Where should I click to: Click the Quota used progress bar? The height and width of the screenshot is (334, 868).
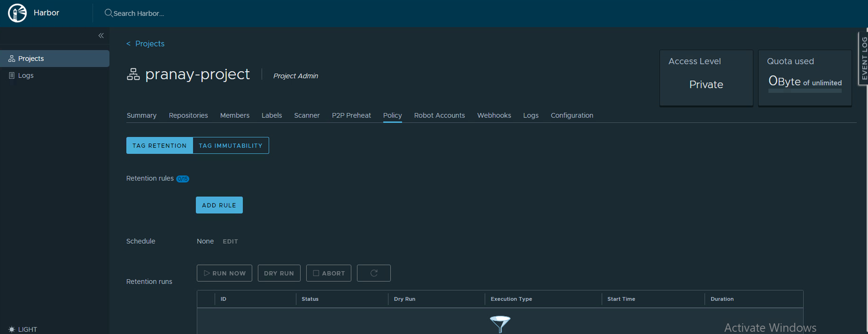(805, 91)
